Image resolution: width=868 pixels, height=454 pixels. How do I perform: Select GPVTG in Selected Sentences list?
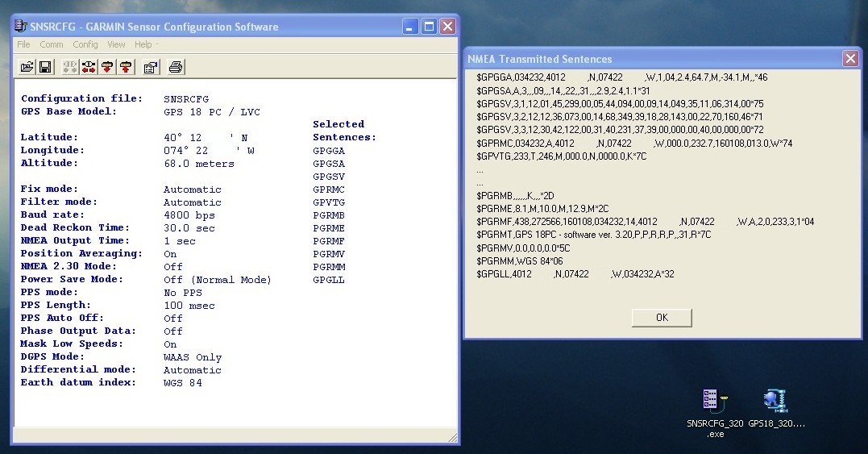click(x=329, y=202)
